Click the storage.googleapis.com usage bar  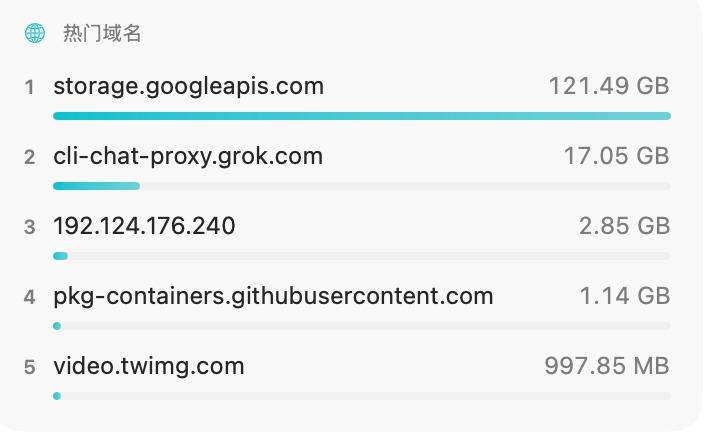[362, 116]
